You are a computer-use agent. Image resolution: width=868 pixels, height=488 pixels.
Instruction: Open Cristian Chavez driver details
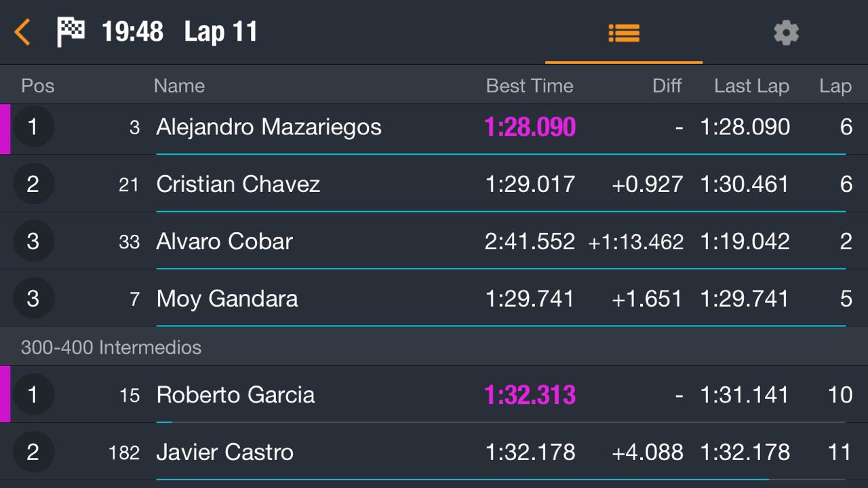coord(434,185)
